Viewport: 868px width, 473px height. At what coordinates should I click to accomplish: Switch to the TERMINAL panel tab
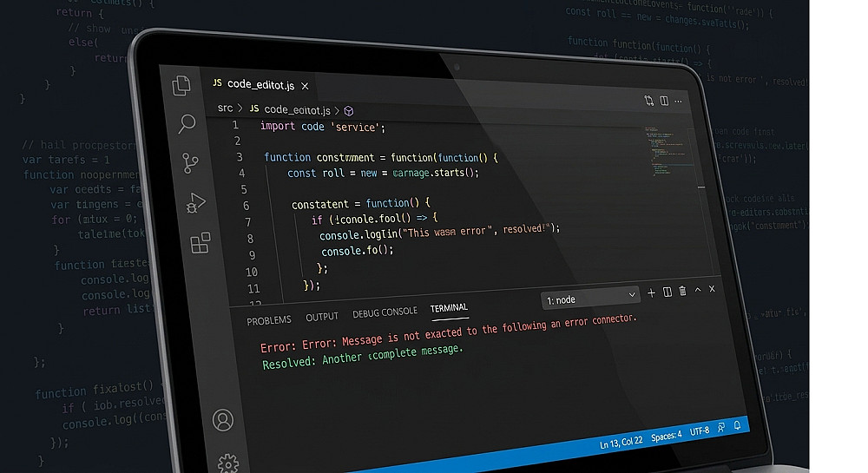pyautogui.click(x=449, y=307)
